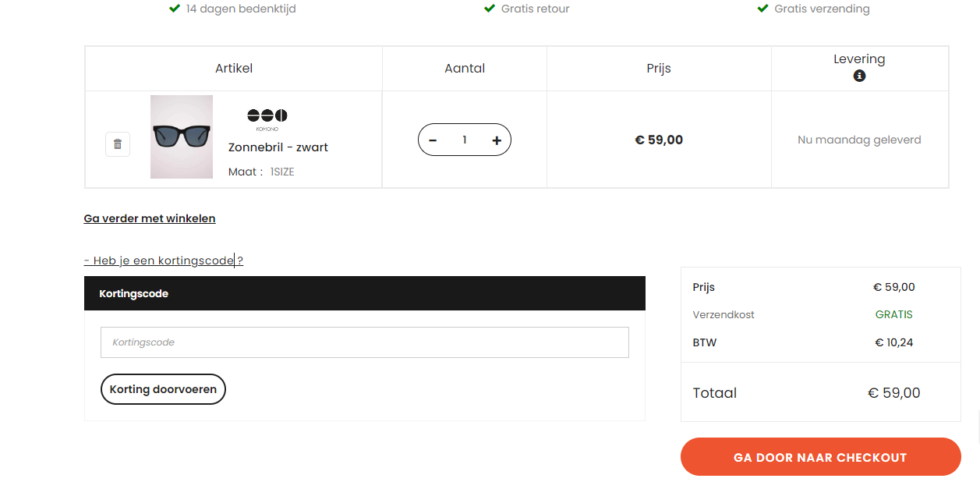Image resolution: width=980 pixels, height=482 pixels.
Task: Click the Totaal amount € 59,00
Action: (894, 393)
